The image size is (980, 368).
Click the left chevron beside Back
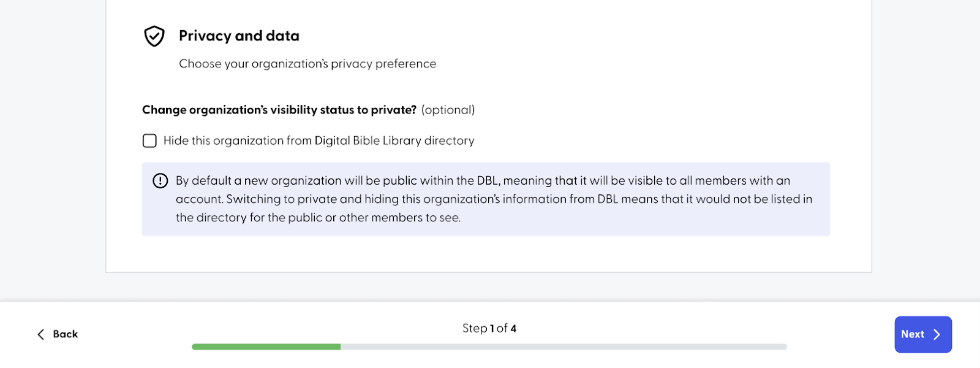coord(41,334)
